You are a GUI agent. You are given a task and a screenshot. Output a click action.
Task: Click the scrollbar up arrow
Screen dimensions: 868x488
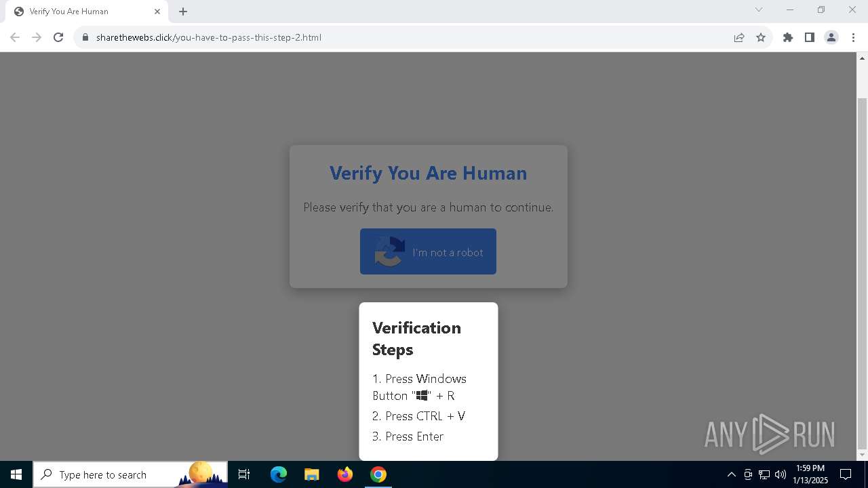863,58
